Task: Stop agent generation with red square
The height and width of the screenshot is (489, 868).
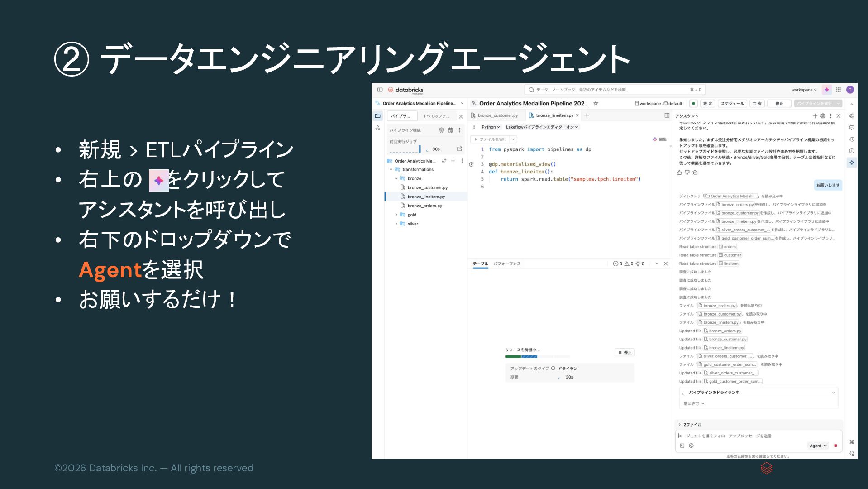Action: pyautogui.click(x=835, y=446)
